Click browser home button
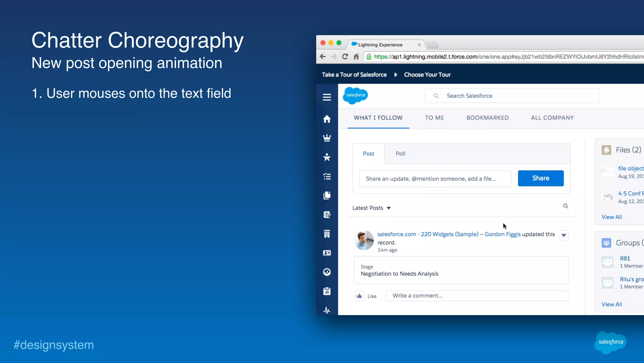 356,57
